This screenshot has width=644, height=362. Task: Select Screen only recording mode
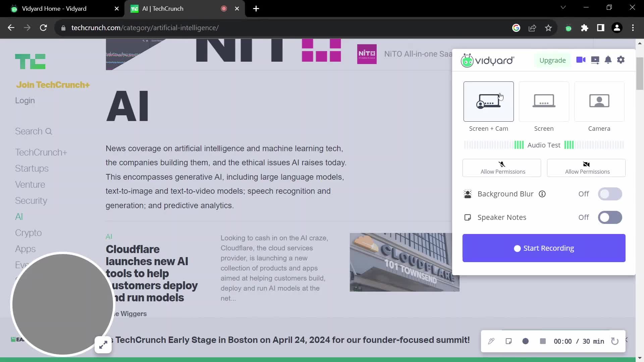pos(544,102)
